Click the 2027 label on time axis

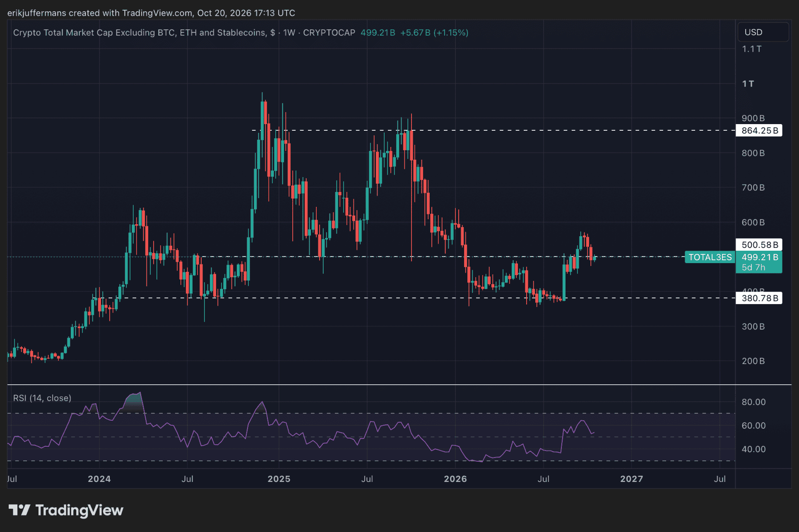[631, 479]
